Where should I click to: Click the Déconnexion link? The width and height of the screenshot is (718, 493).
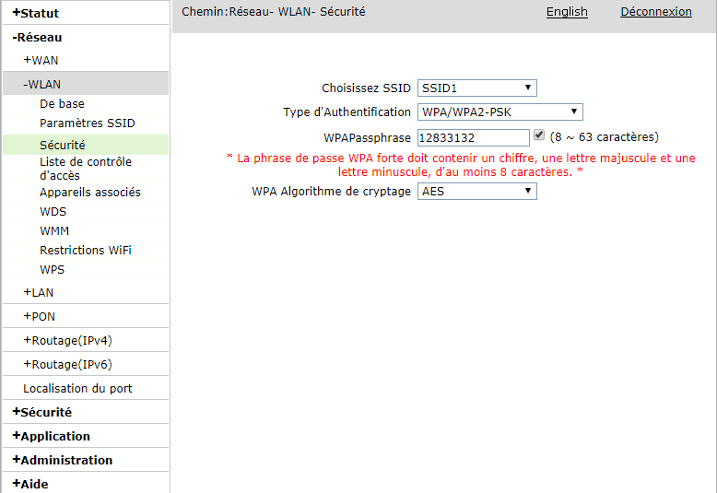click(x=656, y=12)
